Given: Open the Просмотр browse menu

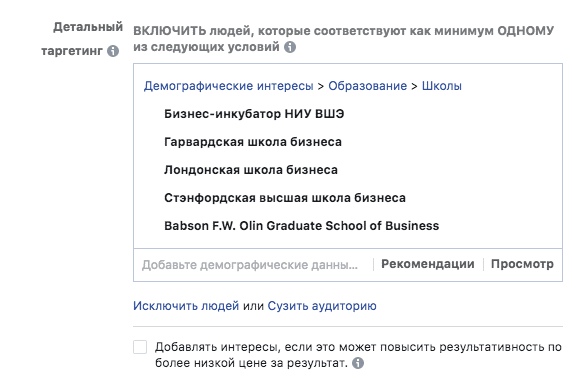Looking at the screenshot, I should [522, 264].
